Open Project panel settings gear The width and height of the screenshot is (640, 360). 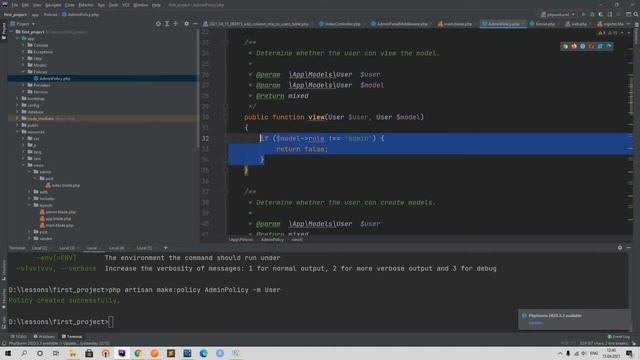(187, 24)
